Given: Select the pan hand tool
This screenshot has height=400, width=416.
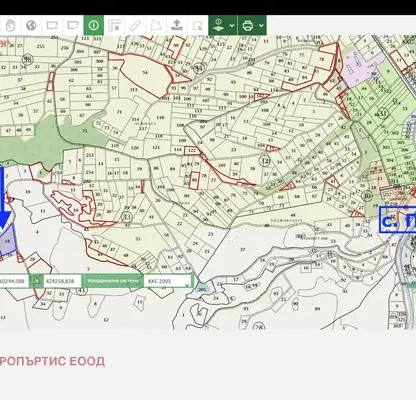Looking at the screenshot, I should point(10,25).
